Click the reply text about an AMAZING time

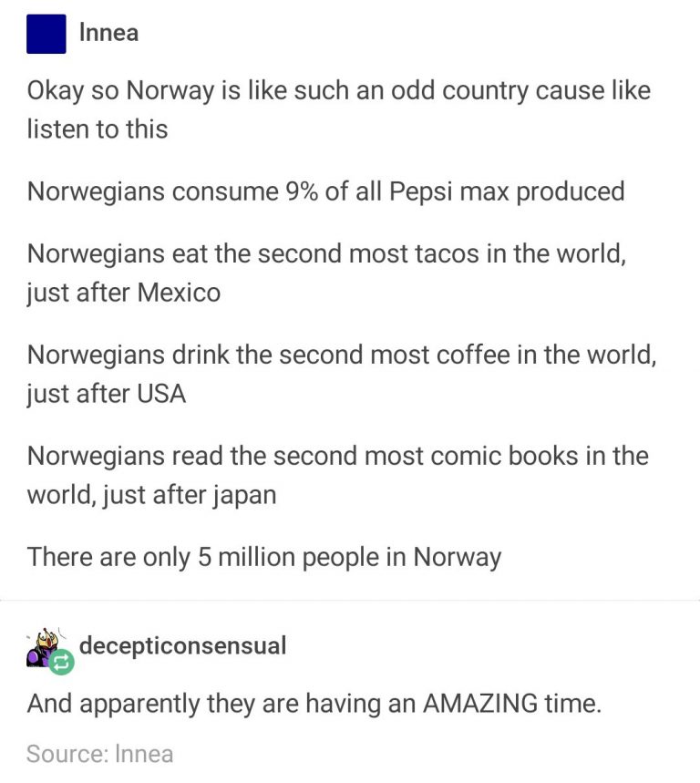314,704
